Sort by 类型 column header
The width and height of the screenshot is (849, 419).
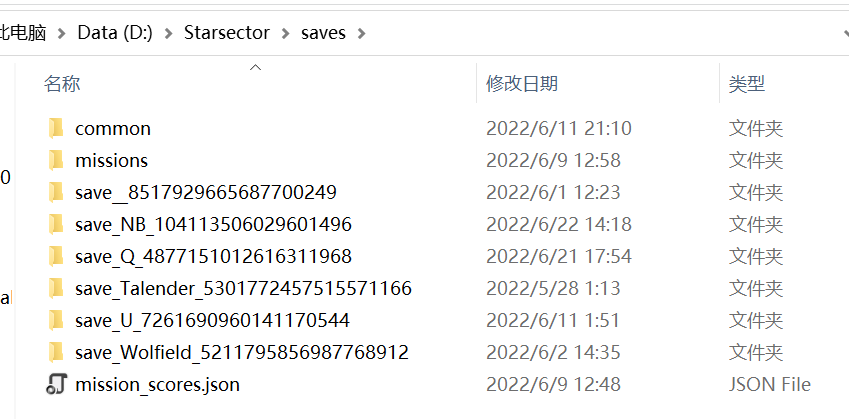pyautogui.click(x=747, y=84)
